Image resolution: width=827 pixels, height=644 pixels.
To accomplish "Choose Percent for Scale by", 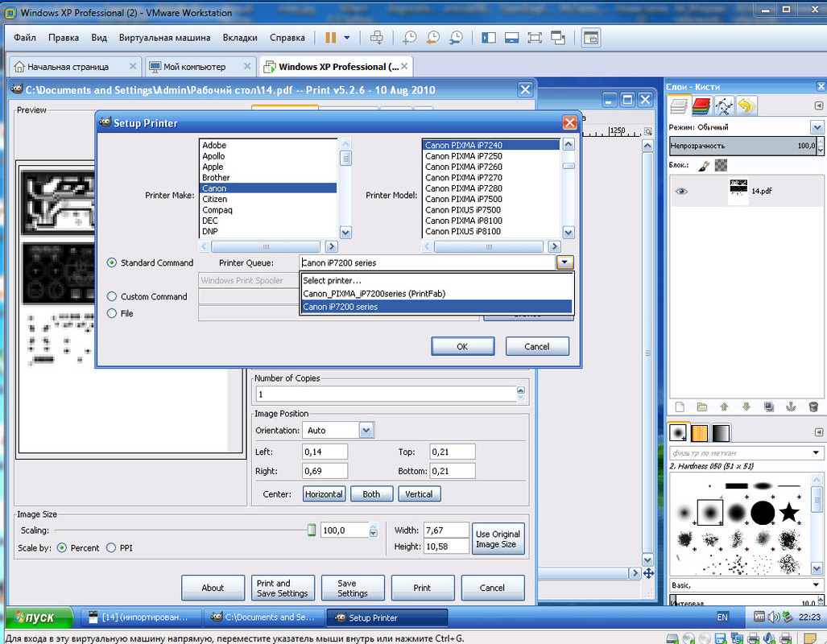I will [x=62, y=548].
